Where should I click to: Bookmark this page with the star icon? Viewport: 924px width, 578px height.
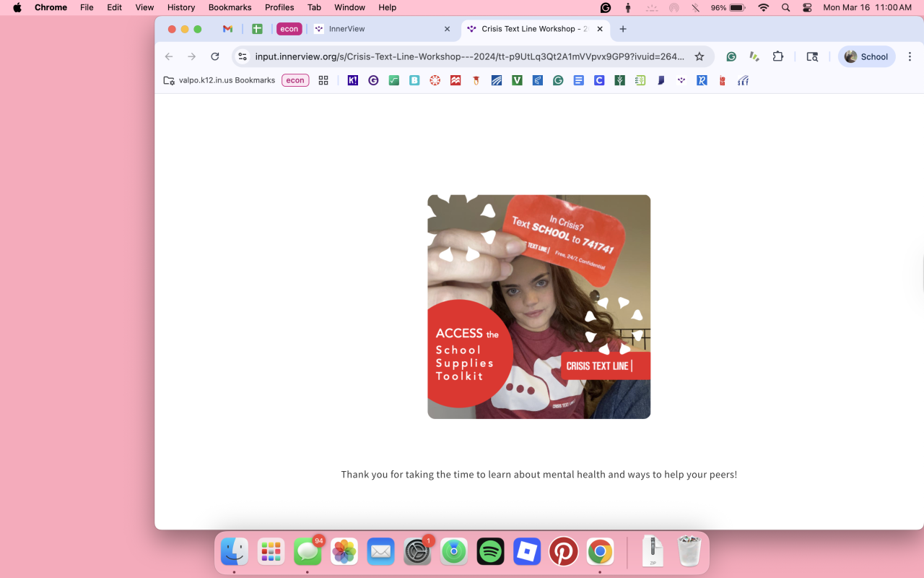click(x=699, y=56)
